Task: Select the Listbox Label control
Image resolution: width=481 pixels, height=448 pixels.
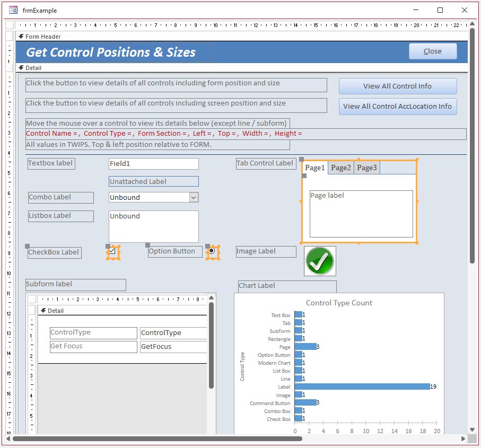Action: 61,216
